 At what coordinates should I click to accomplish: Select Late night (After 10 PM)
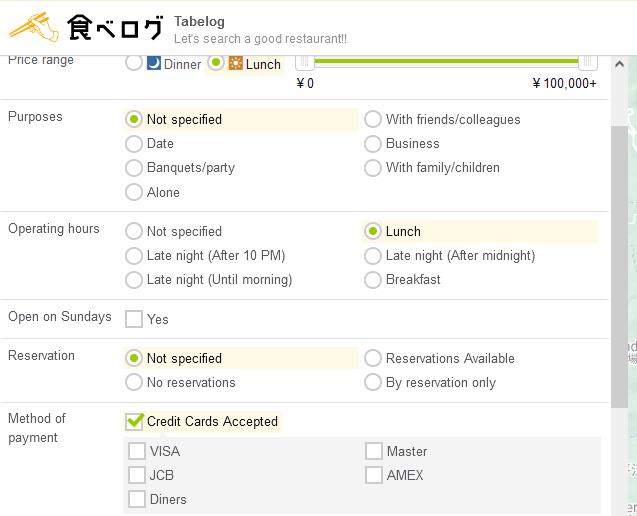(134, 256)
